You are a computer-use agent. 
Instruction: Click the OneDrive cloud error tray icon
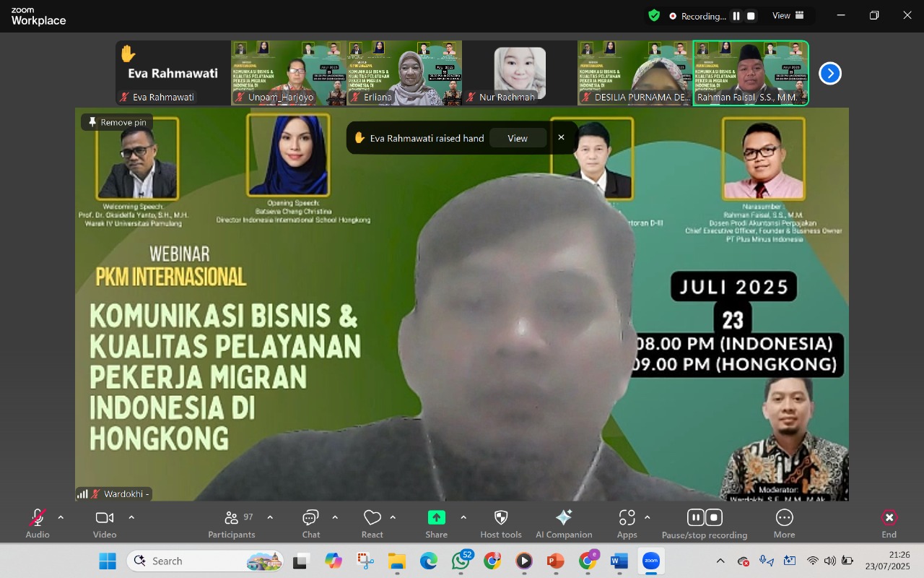[744, 561]
